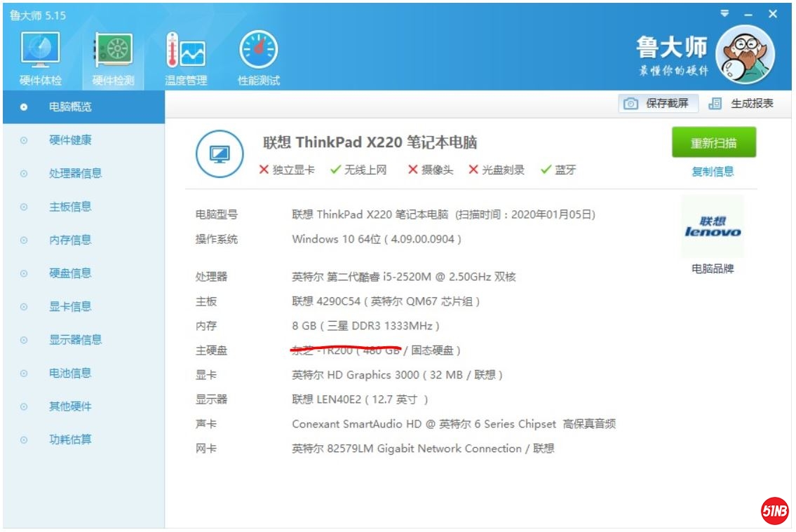Click the 蓝牙 checkmark indicator
The width and height of the screenshot is (796, 532).
pyautogui.click(x=558, y=170)
